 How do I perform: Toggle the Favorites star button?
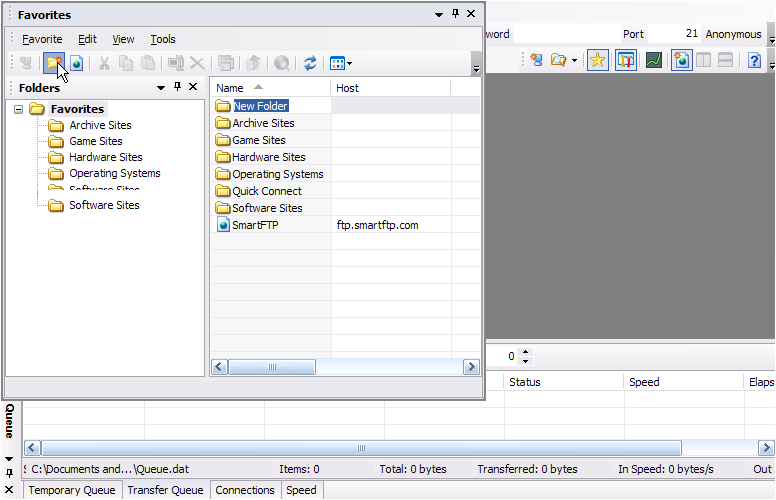(597, 60)
